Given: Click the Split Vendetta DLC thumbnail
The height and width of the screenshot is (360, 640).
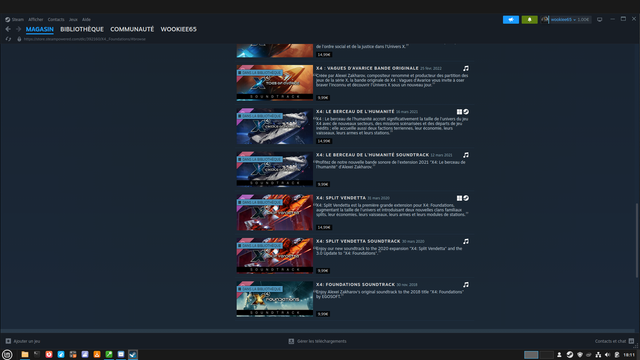Looking at the screenshot, I should tap(275, 213).
